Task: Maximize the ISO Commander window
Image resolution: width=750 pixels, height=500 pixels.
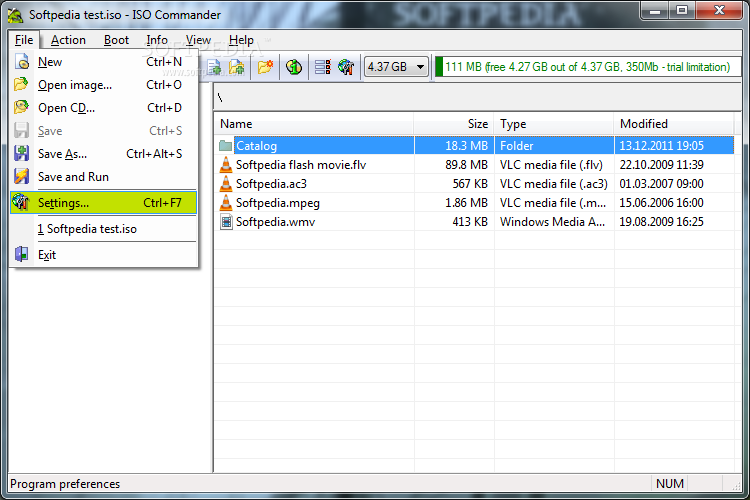Action: coord(682,10)
